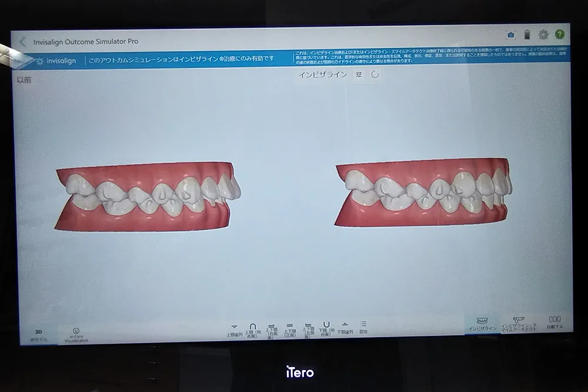
Task: Show upper arch only (上顎歯列)
Action: click(x=233, y=329)
